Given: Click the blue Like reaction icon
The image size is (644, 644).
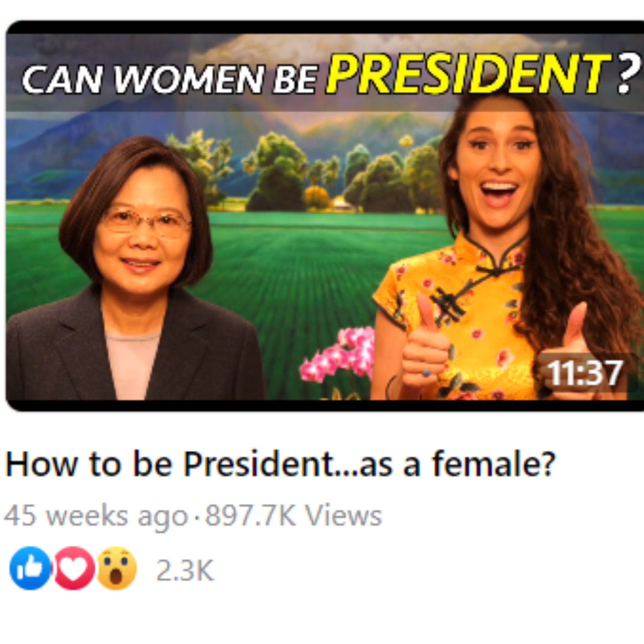Looking at the screenshot, I should [x=30, y=568].
